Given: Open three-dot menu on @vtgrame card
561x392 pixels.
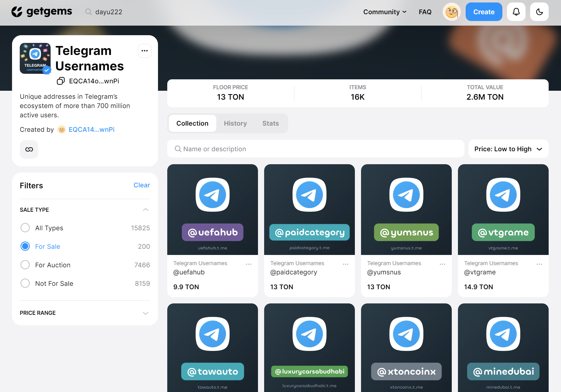Looking at the screenshot, I should click(x=539, y=264).
